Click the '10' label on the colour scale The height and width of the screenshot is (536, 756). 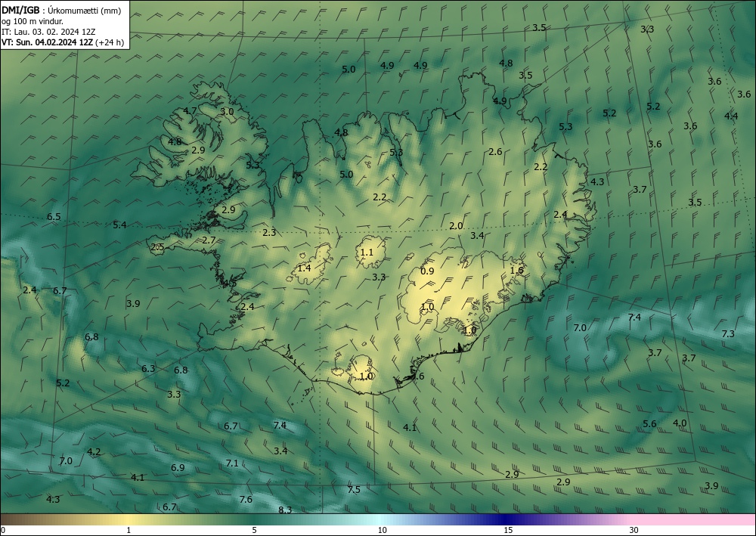(382, 530)
